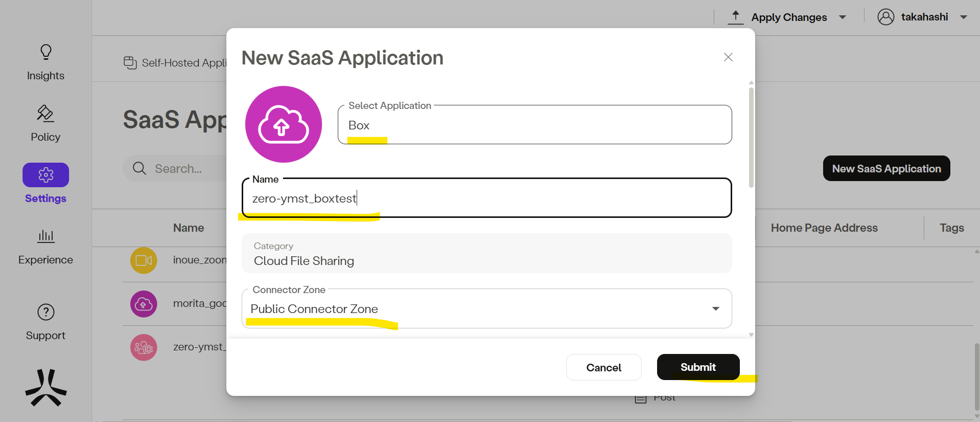Expand the Connector Zone dropdown
980x422 pixels.
click(x=715, y=308)
